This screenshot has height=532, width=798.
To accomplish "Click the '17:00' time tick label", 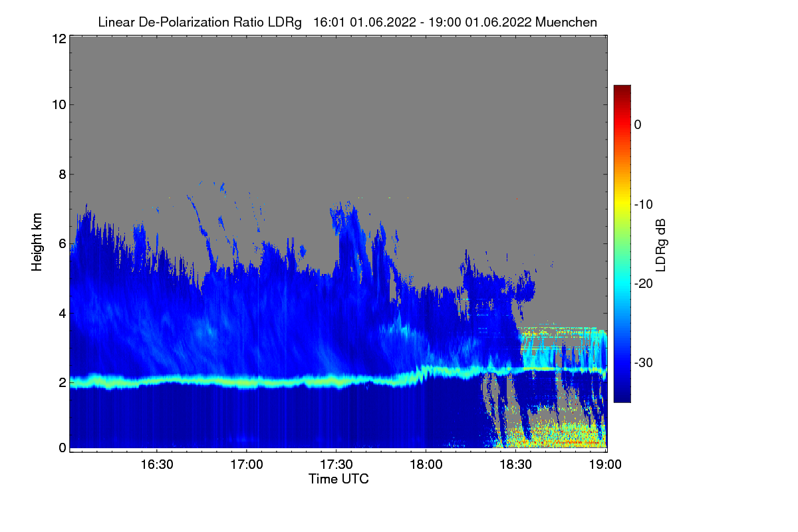I will (247, 464).
